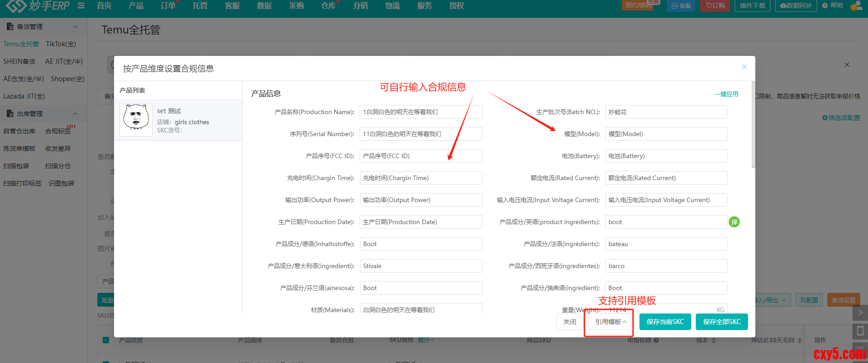Open the 仓库 menu
Image resolution: width=868 pixels, height=363 pixels.
tap(328, 5)
